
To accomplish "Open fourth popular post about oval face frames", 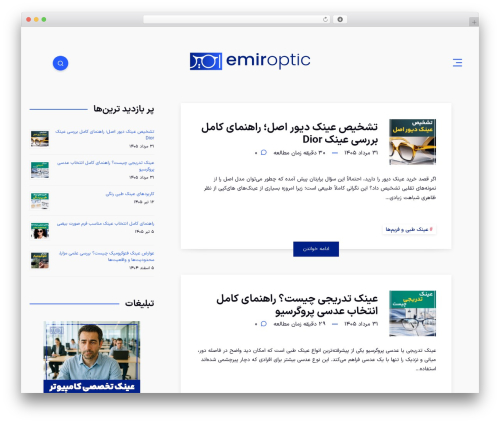I will click(x=105, y=223).
